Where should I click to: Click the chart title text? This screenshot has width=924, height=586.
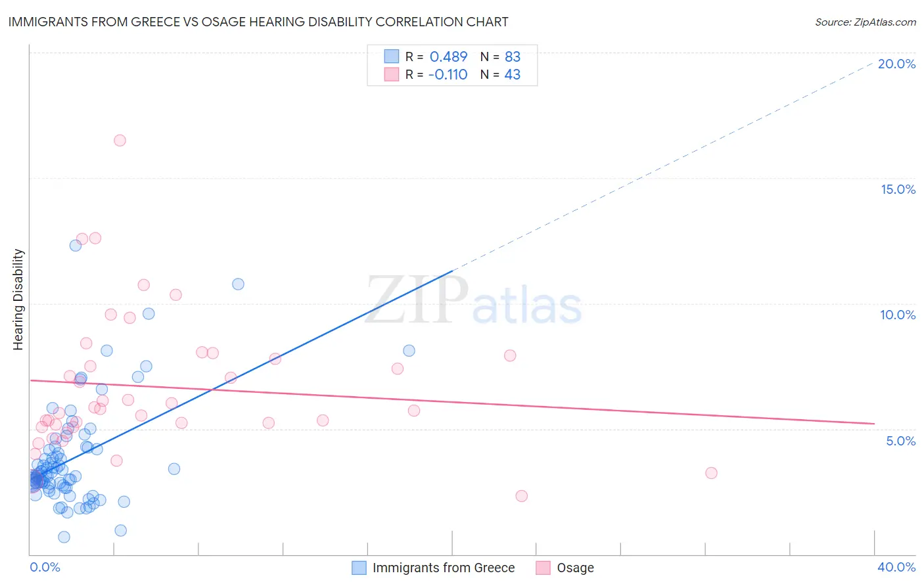[x=258, y=22]
